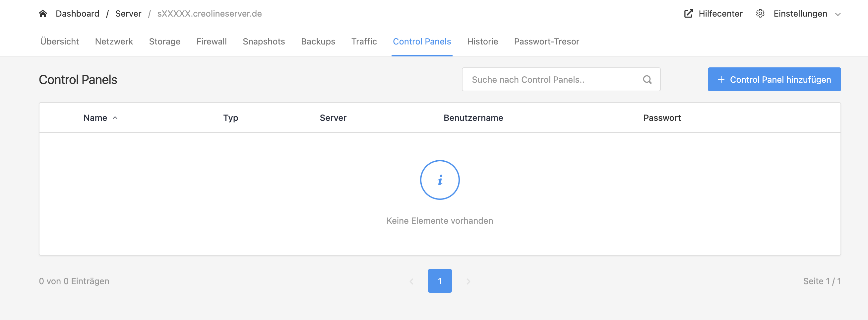Open Dashboard breadcrumb link
868x320 pixels.
78,14
